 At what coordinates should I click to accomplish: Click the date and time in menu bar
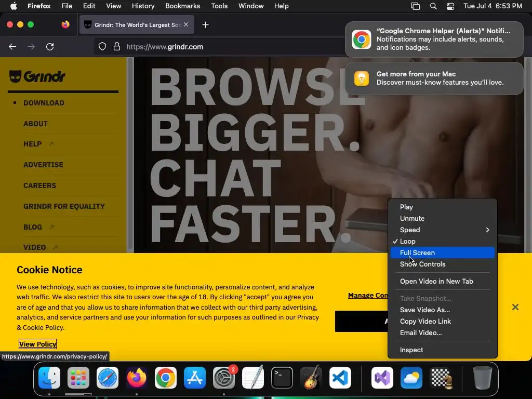[493, 6]
